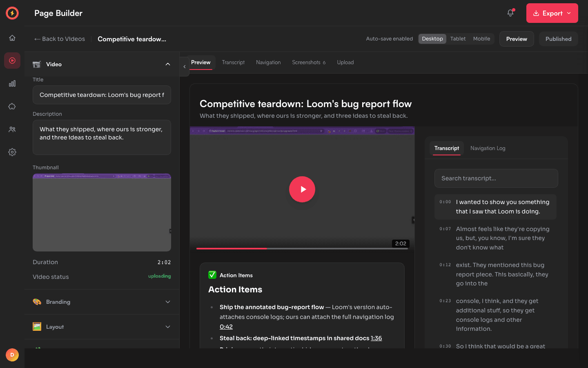Viewport: 588px width, 368px height.
Task: Collapse the Video section chevron
Action: [168, 64]
